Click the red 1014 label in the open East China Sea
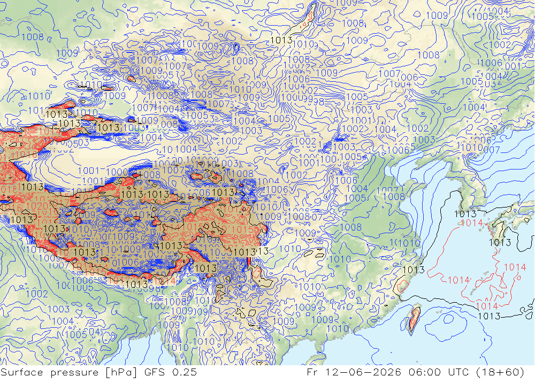The height and width of the screenshot is (392, 535). tap(459, 280)
